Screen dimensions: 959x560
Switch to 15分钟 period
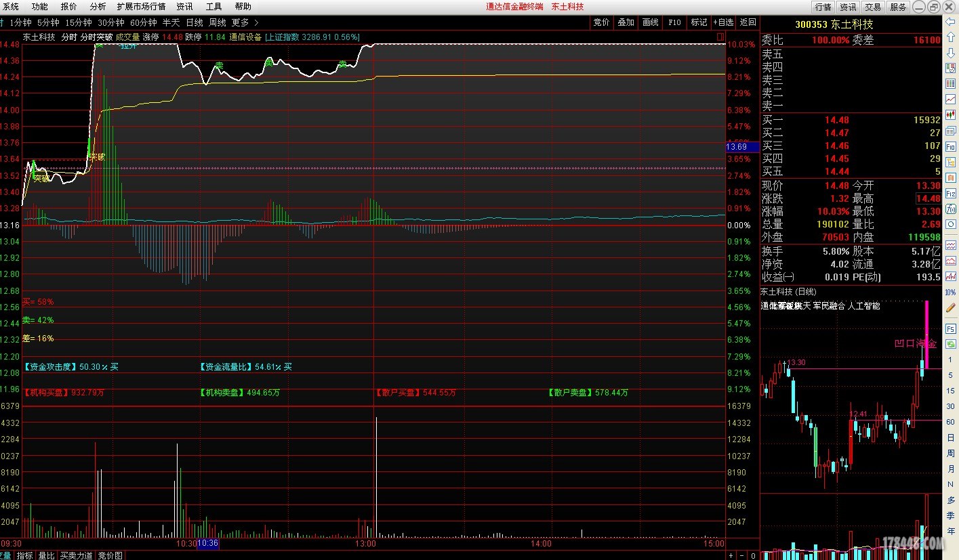click(78, 22)
